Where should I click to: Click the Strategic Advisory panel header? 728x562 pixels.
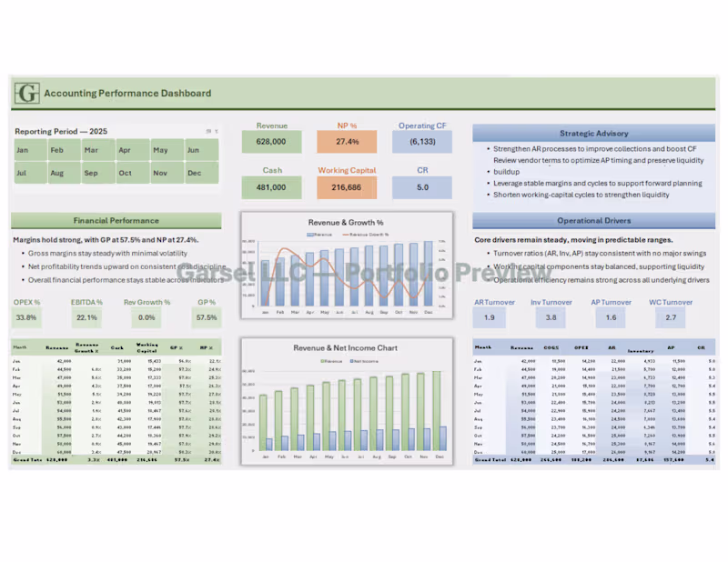(x=593, y=133)
